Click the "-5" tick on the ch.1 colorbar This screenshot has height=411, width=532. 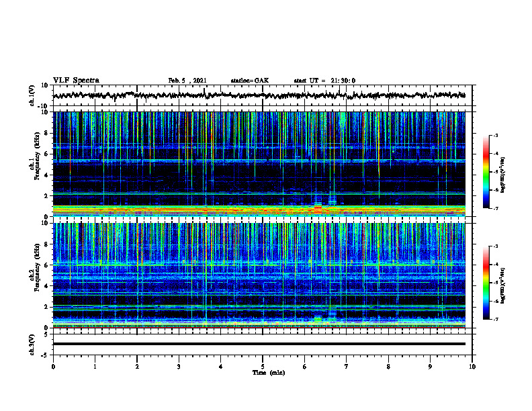pyautogui.click(x=496, y=172)
